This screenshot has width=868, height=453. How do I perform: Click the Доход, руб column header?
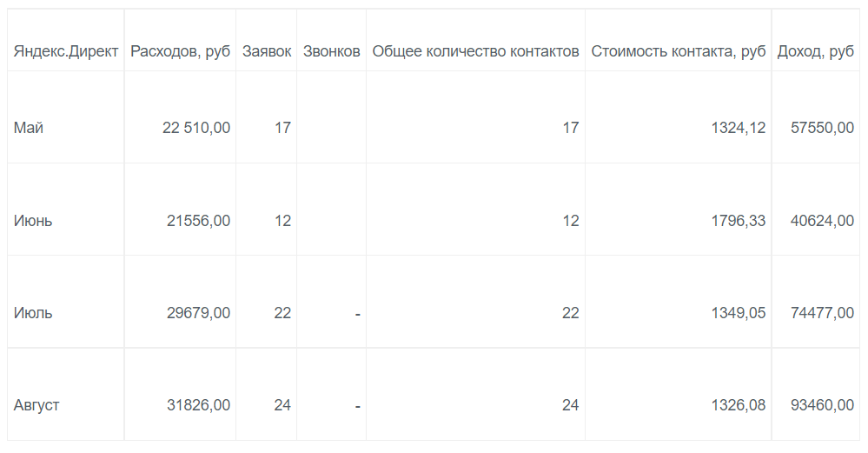pos(816,52)
